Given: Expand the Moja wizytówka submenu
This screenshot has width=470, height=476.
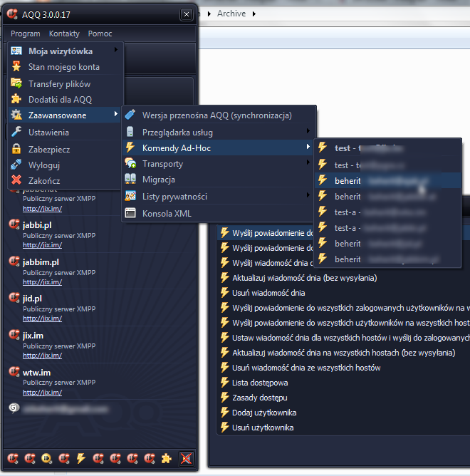Looking at the screenshot, I should pyautogui.click(x=64, y=51).
